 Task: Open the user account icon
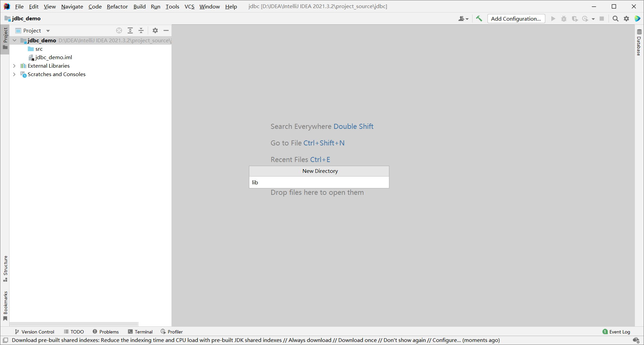pos(463,19)
